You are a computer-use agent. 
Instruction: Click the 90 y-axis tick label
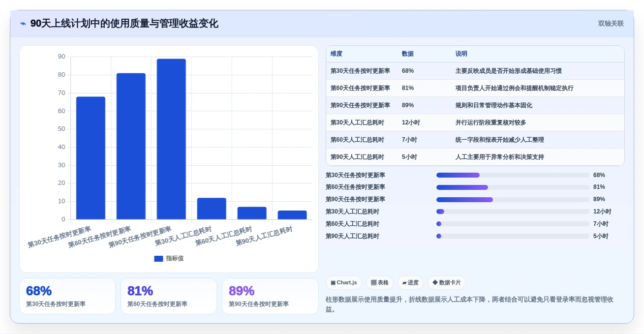point(61,57)
